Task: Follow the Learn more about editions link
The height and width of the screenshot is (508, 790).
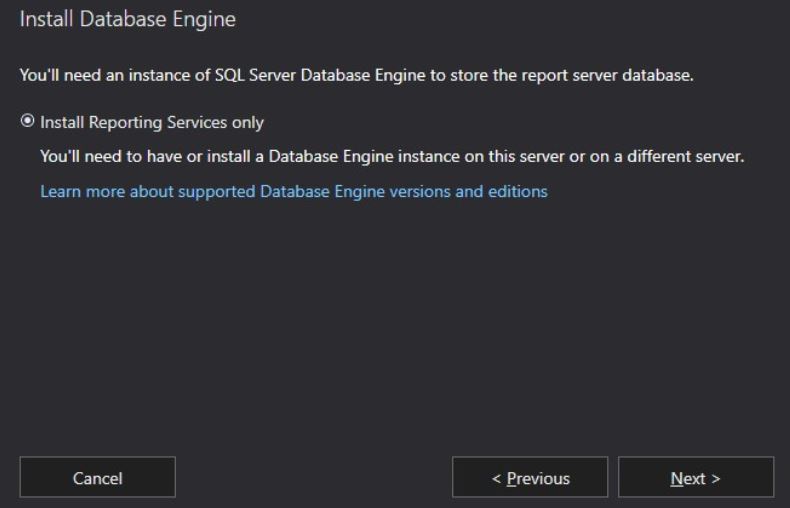Action: click(294, 192)
